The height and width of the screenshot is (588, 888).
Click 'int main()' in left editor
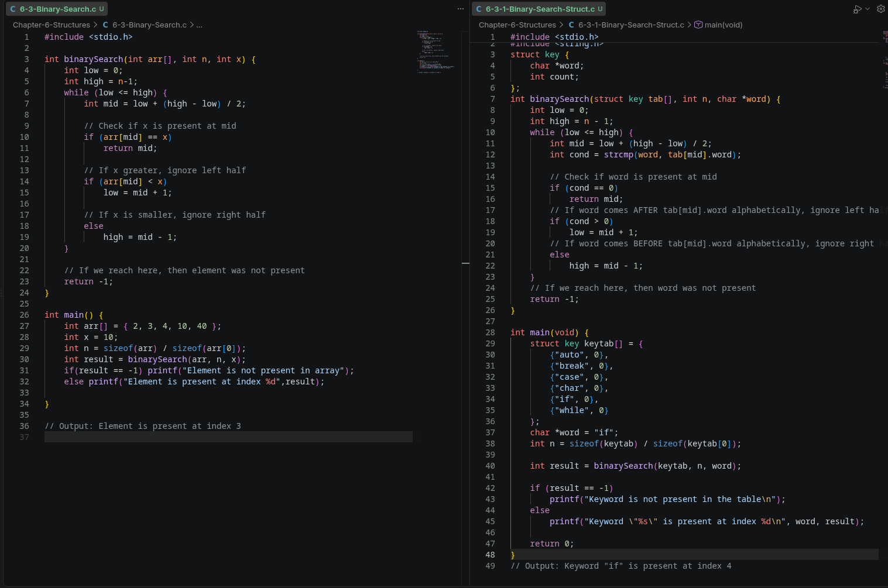pos(69,315)
